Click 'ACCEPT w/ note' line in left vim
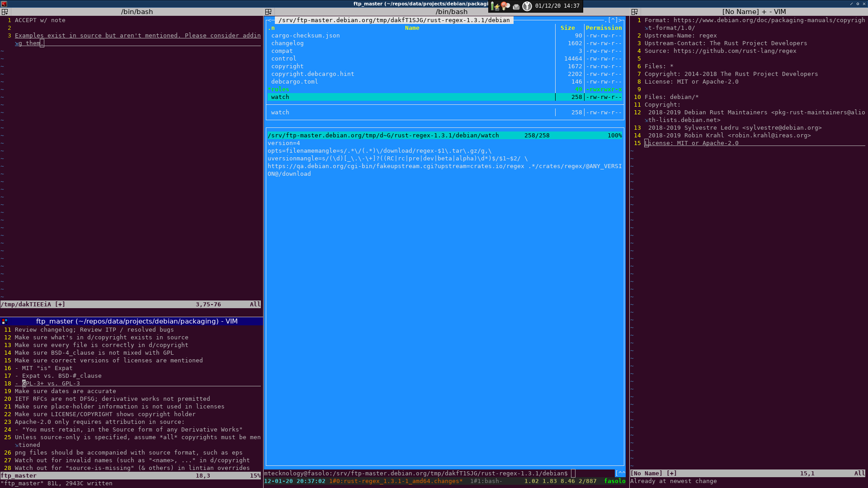This screenshot has width=868, height=488. [40, 20]
